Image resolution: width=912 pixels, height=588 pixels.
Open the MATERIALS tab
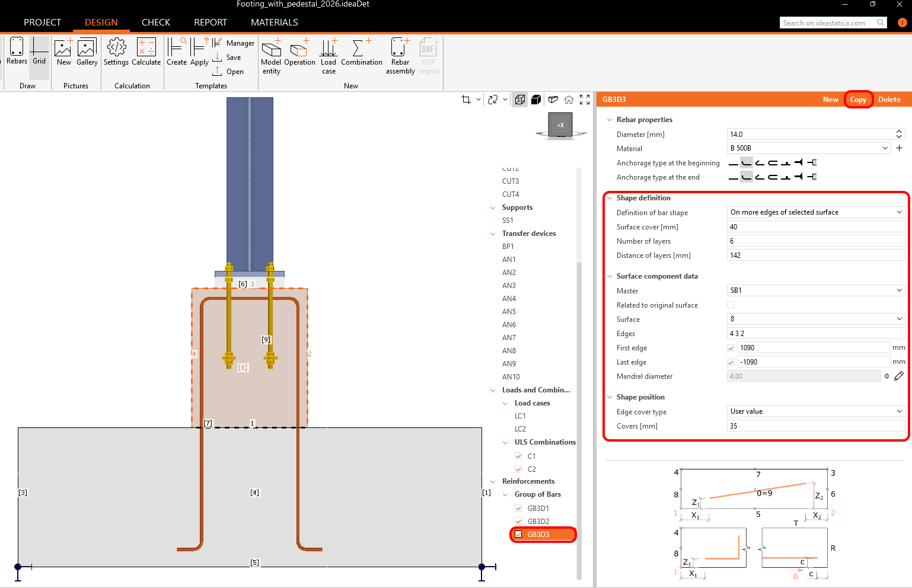click(x=274, y=23)
